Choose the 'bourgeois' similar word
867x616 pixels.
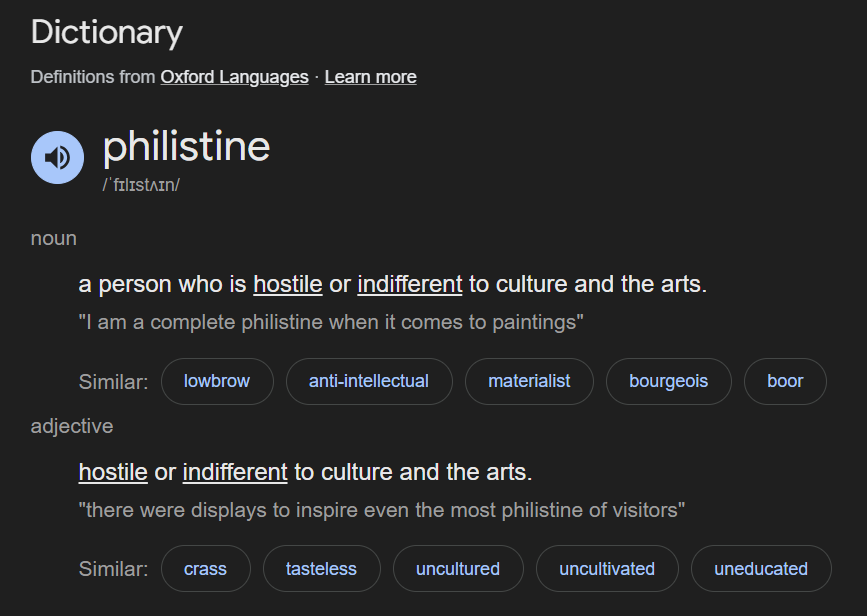coord(668,381)
